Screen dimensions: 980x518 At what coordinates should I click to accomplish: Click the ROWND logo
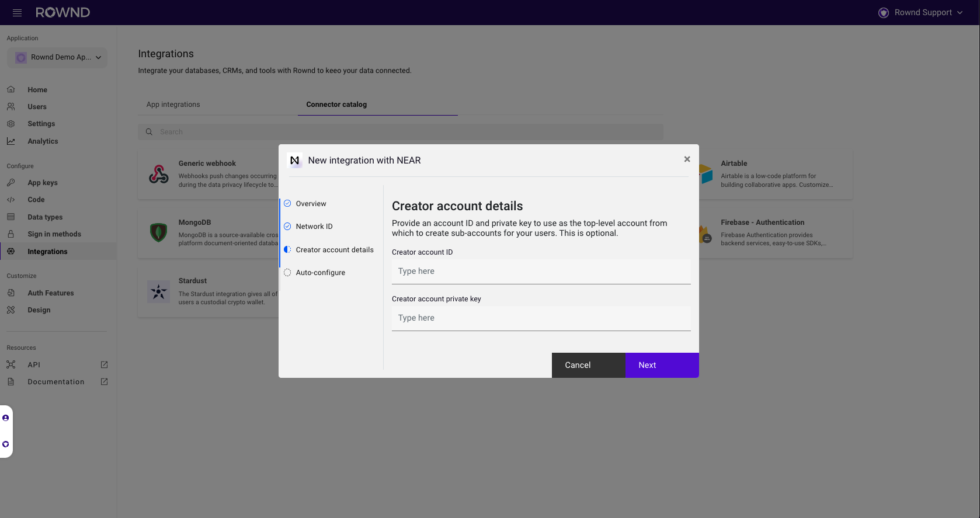(x=62, y=12)
